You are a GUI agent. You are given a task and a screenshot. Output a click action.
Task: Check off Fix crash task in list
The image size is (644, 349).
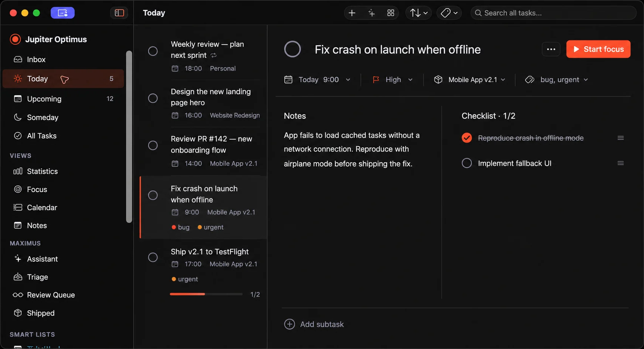coord(153,195)
